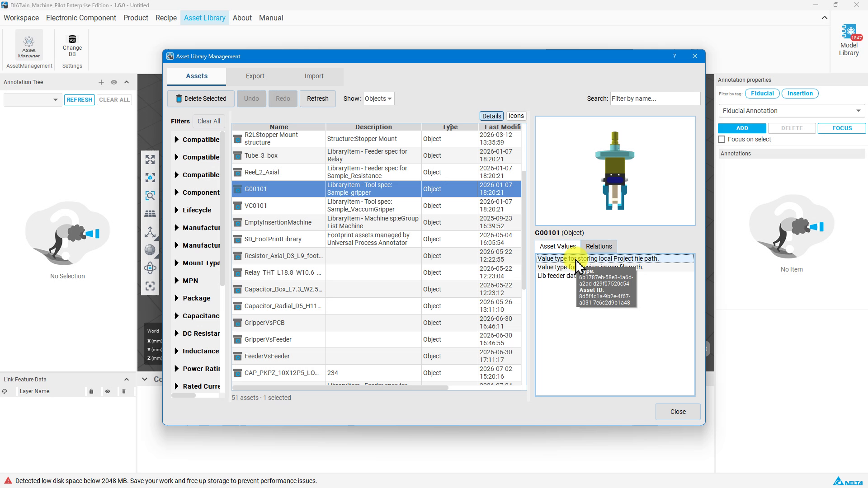Click the Change DB icon
This screenshot has height=488, width=868.
72,40
